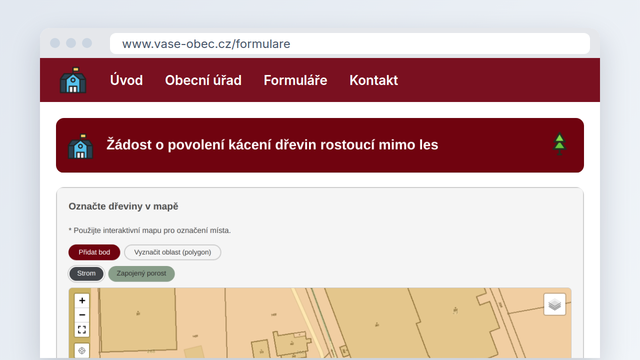Select the Přidat bod button
The height and width of the screenshot is (360, 640).
click(x=94, y=252)
